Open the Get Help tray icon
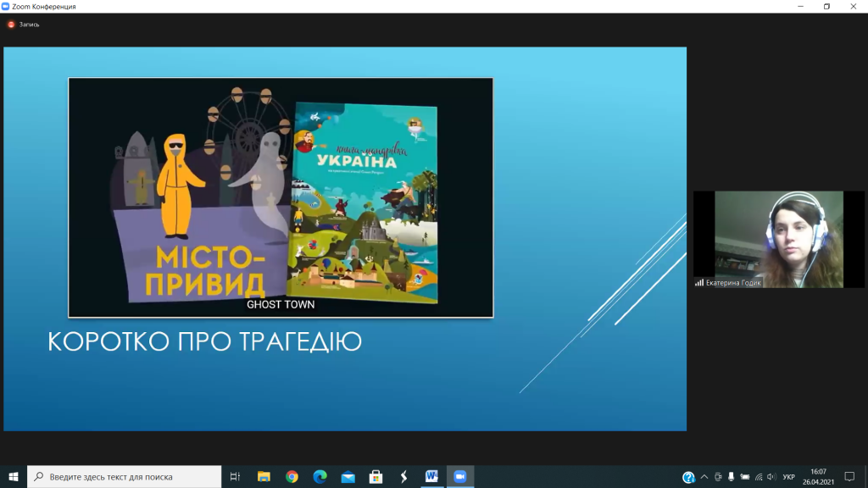The height and width of the screenshot is (488, 868). click(688, 477)
